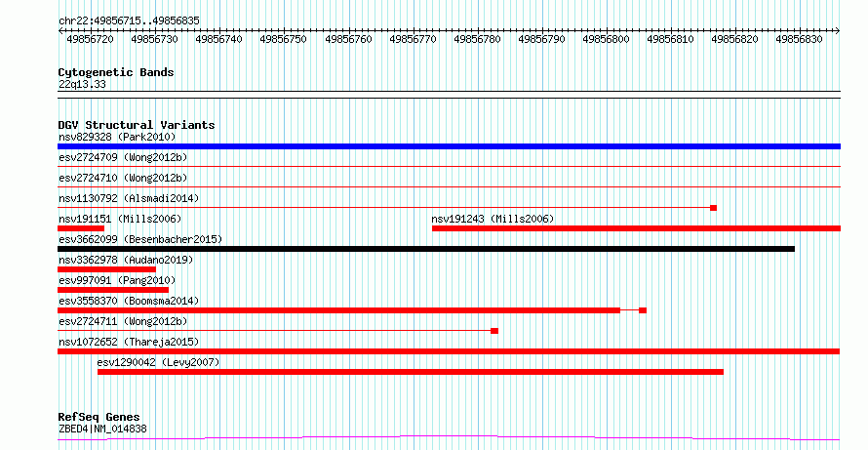Click the small red block of nsv1130792
Viewport: 868px width, 450px height.
click(x=714, y=208)
